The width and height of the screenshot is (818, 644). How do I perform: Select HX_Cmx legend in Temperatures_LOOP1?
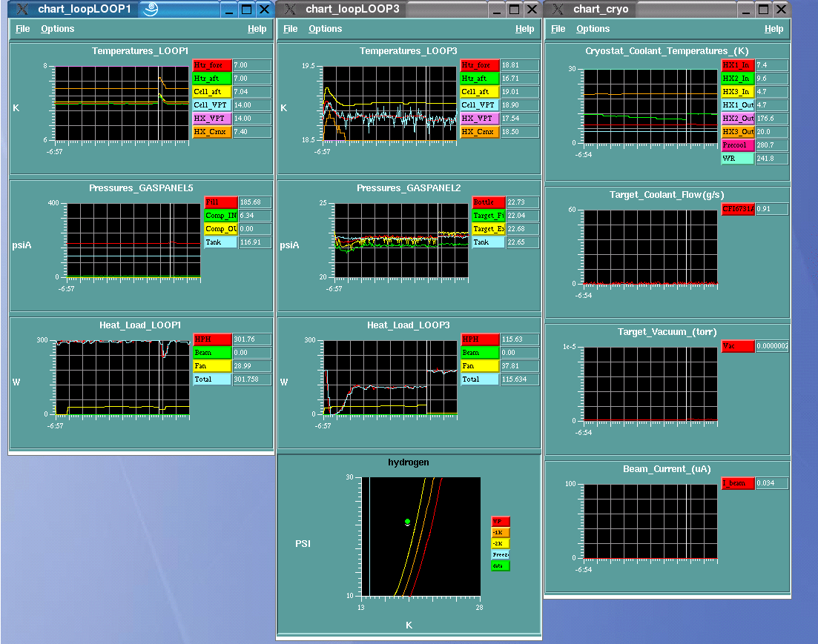coord(212,132)
